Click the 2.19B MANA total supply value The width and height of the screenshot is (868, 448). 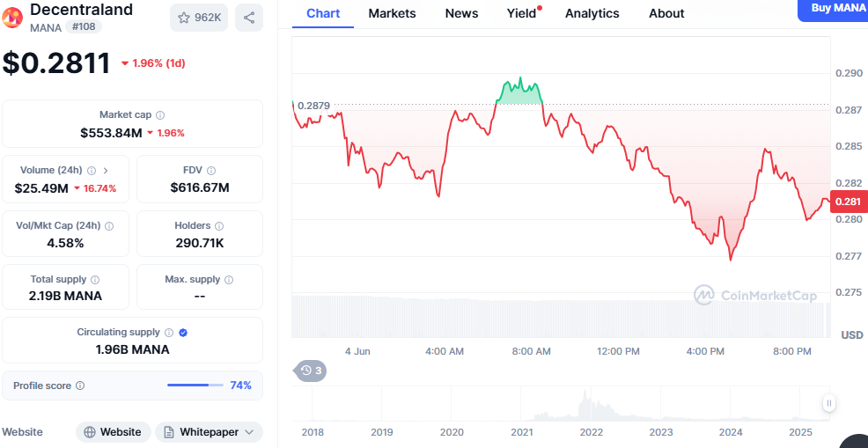(x=65, y=296)
